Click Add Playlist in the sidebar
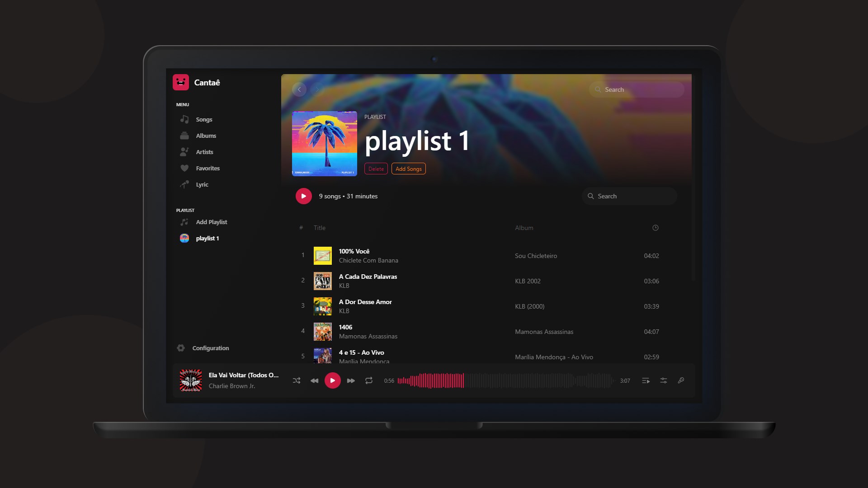 [x=211, y=222]
